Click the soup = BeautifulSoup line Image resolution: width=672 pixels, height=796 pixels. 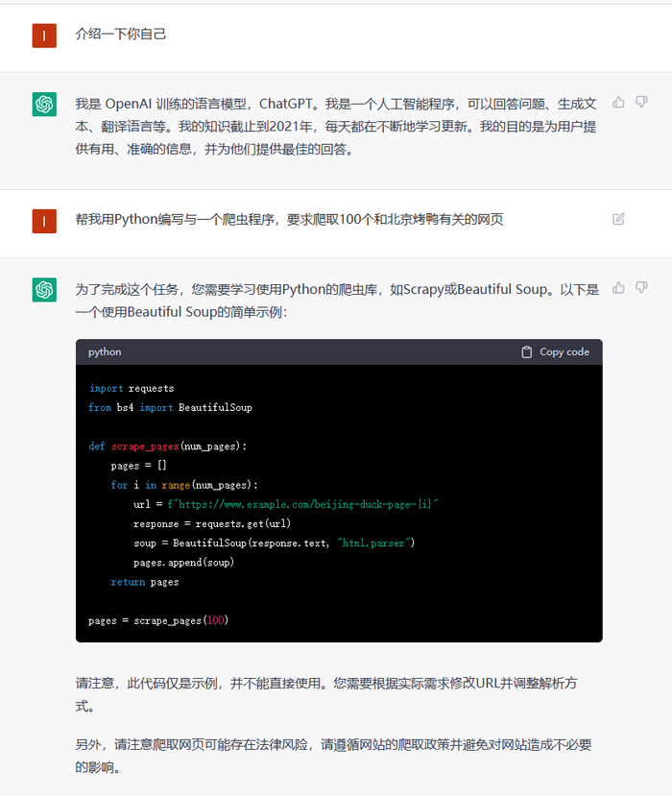(x=274, y=543)
